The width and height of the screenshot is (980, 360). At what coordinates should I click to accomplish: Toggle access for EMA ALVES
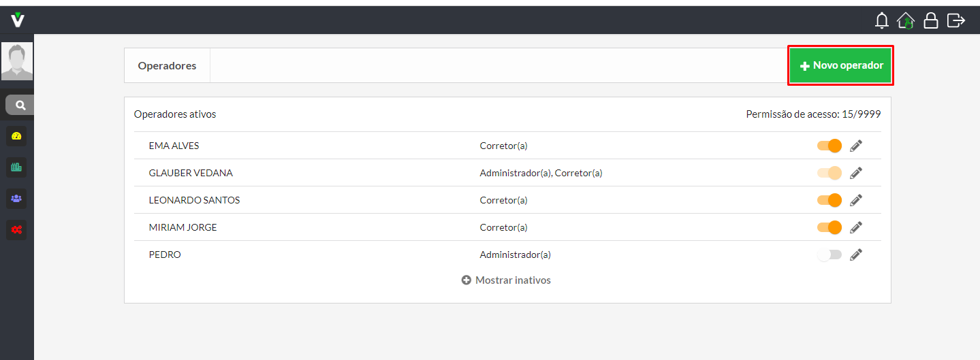coord(829,146)
